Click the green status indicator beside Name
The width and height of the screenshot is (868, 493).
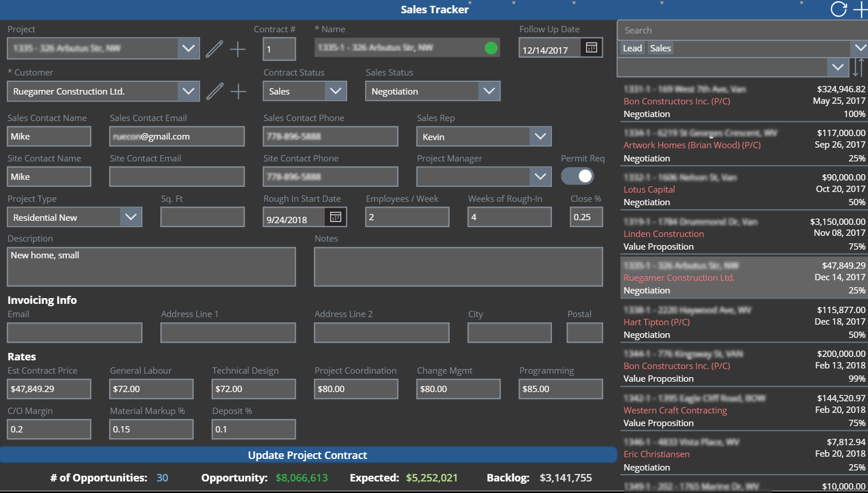[x=491, y=48]
